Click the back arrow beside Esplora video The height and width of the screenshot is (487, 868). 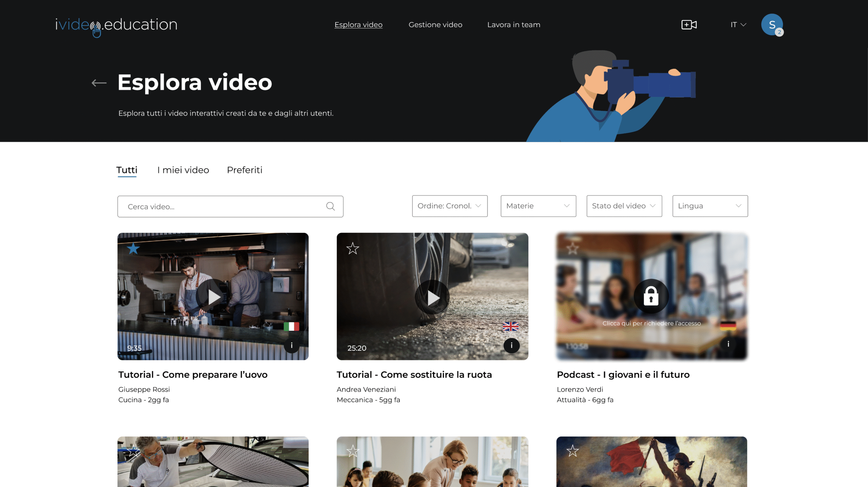click(99, 83)
